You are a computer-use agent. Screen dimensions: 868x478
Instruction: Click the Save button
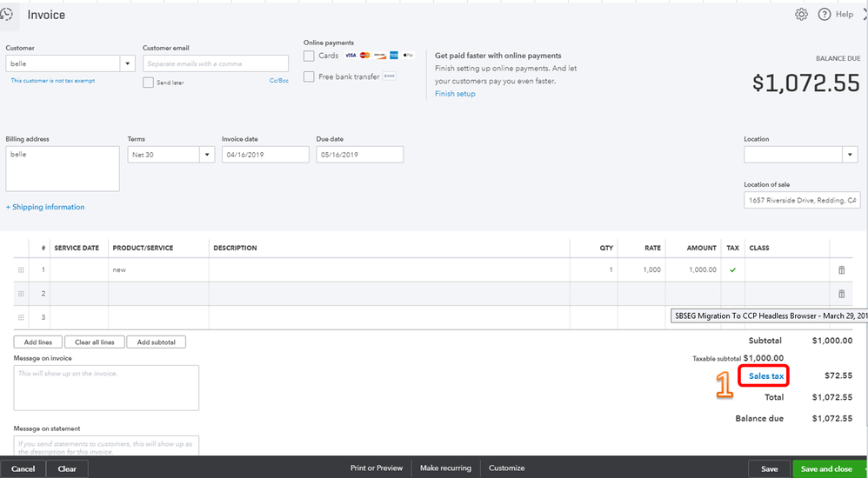tap(770, 468)
